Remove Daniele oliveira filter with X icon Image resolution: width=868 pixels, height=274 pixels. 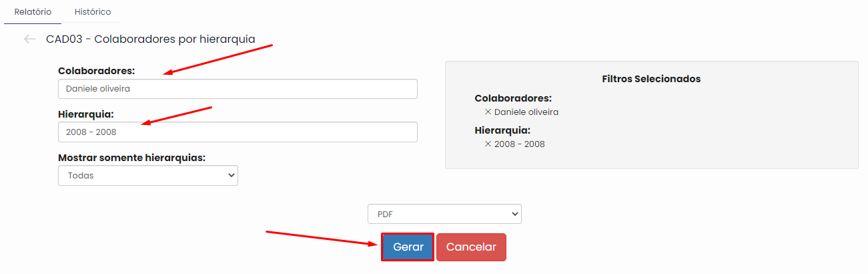click(x=488, y=112)
